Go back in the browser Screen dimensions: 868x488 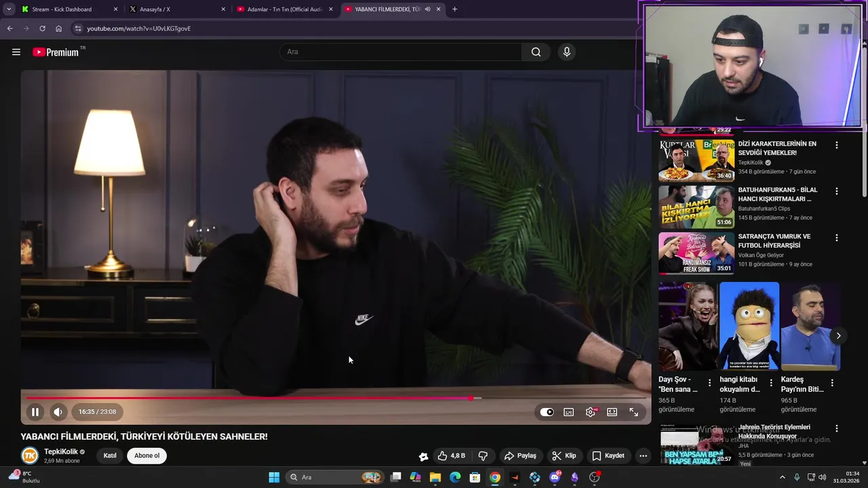[x=9, y=28]
